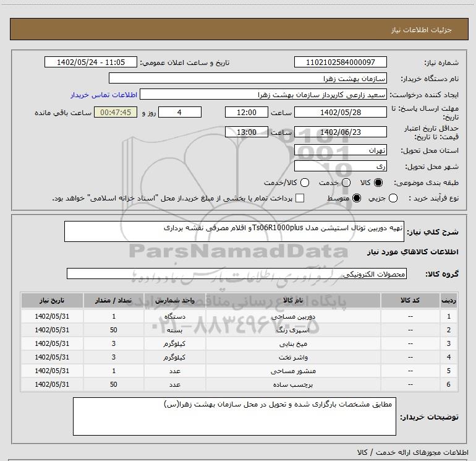
Task: Click quantity 3 in میخ بنایی row
Action: [x=114, y=343]
